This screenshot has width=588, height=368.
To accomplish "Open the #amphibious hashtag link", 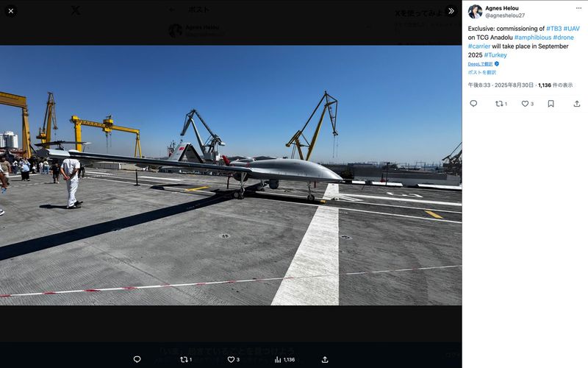I will 534,37.
